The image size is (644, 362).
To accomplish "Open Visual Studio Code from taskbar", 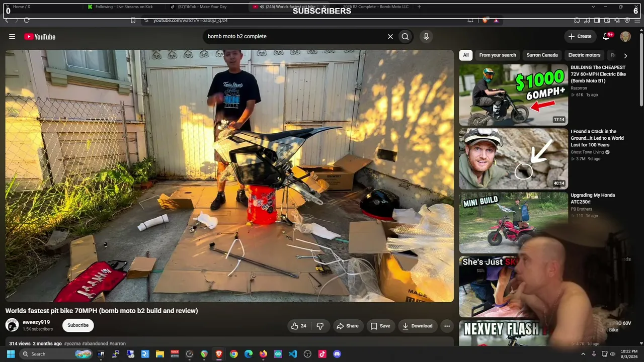I will pos(293,354).
